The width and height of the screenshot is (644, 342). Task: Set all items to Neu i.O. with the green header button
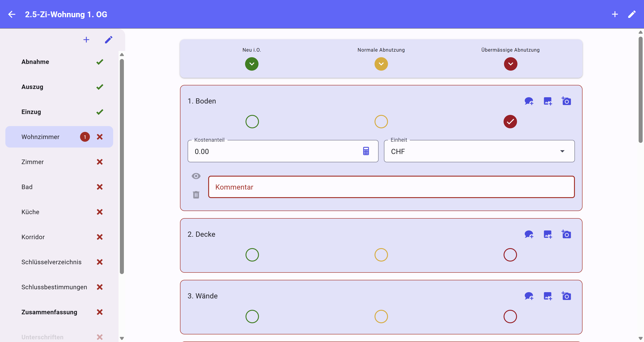coord(252,64)
